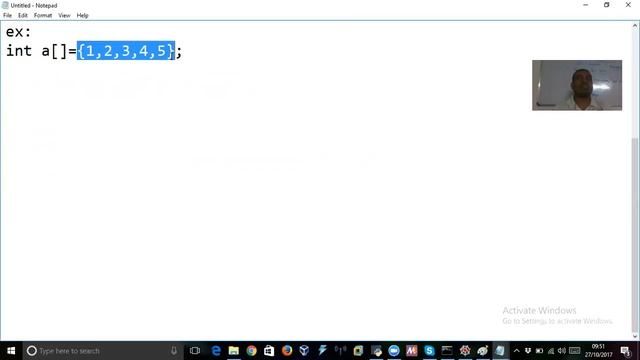640x360 pixels.
Task: Click the microphone icon in search box
Action: 174,351
